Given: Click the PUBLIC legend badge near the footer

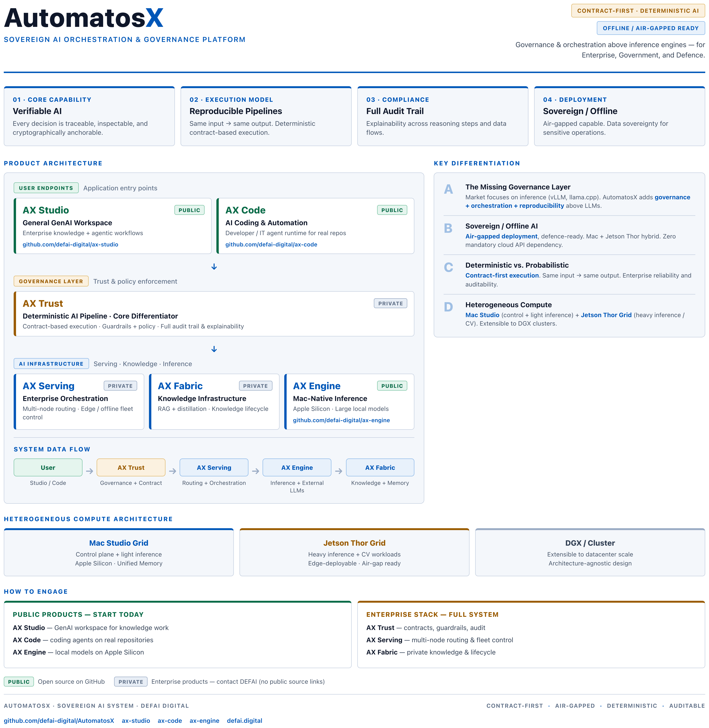Looking at the screenshot, I should [x=19, y=682].
